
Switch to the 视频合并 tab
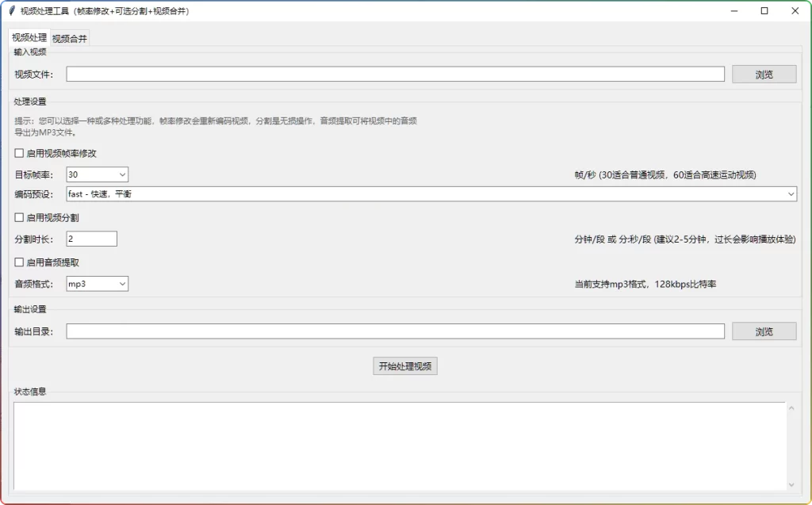(x=70, y=36)
